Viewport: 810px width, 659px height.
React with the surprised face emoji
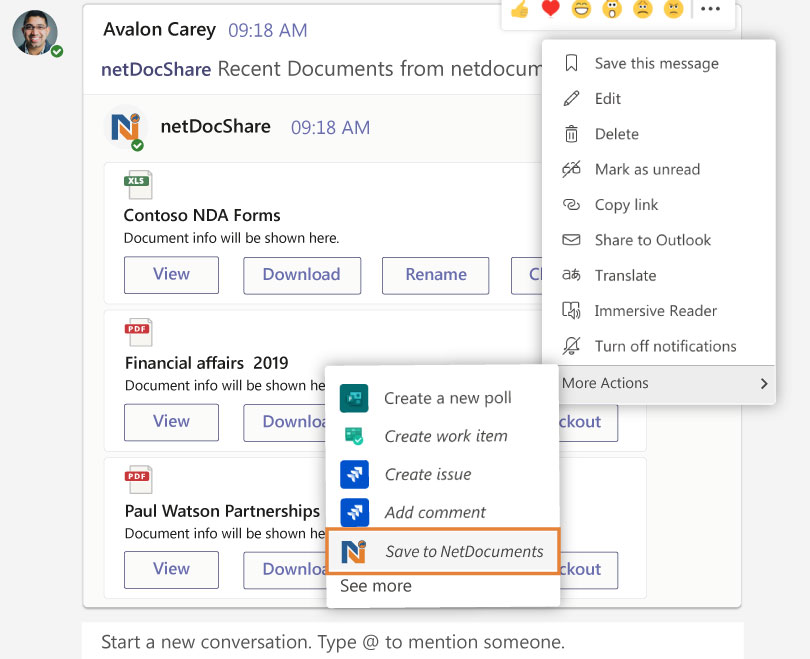tap(612, 9)
